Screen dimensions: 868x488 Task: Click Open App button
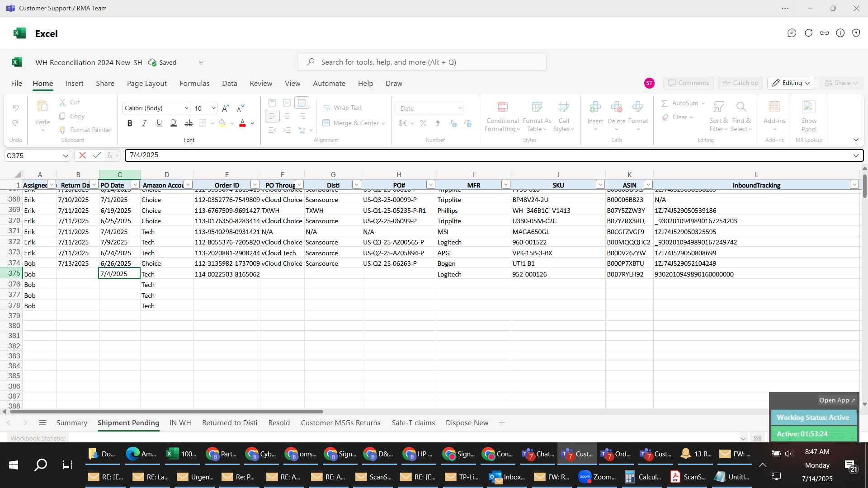tap(837, 400)
